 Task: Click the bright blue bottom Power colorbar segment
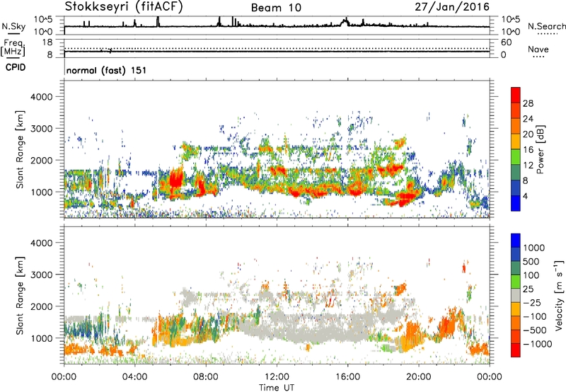[x=516, y=204]
